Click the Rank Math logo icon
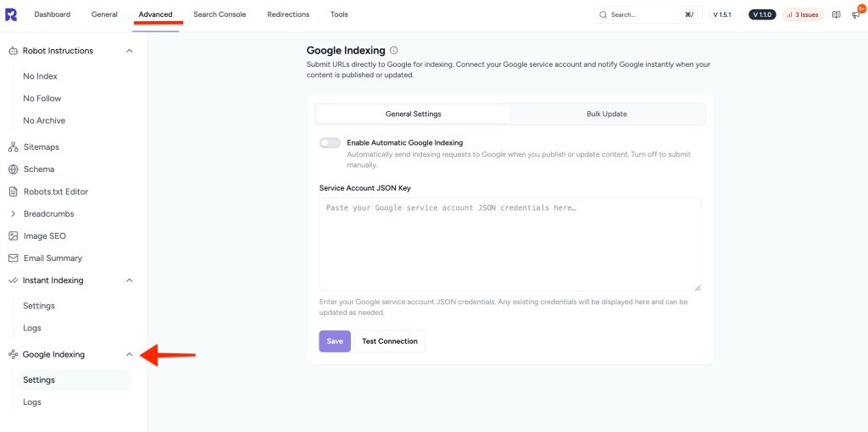Image resolution: width=868 pixels, height=432 pixels. [13, 14]
